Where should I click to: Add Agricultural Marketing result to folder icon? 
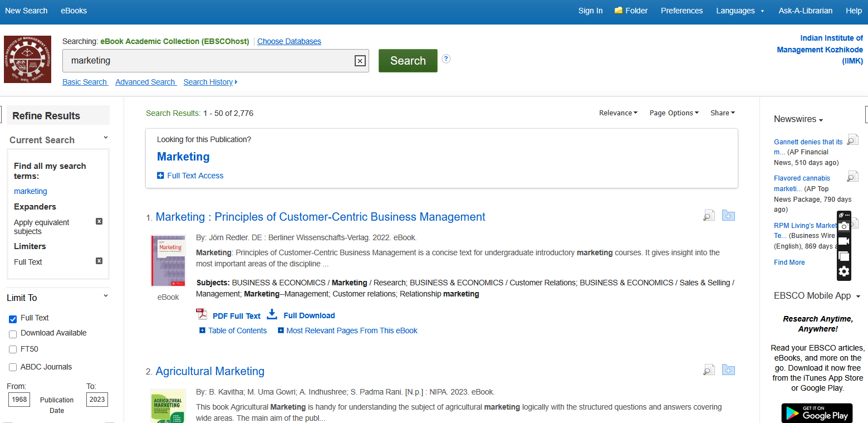click(x=728, y=370)
